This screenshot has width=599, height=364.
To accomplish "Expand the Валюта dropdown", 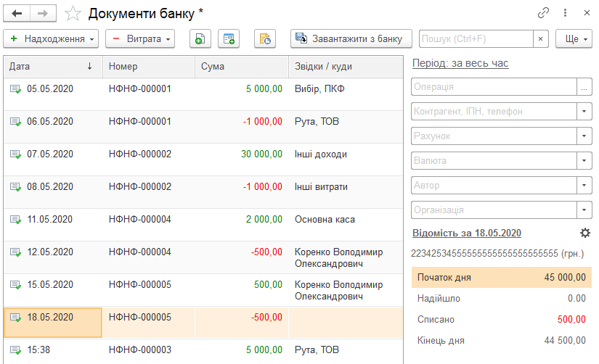I will pyautogui.click(x=584, y=161).
